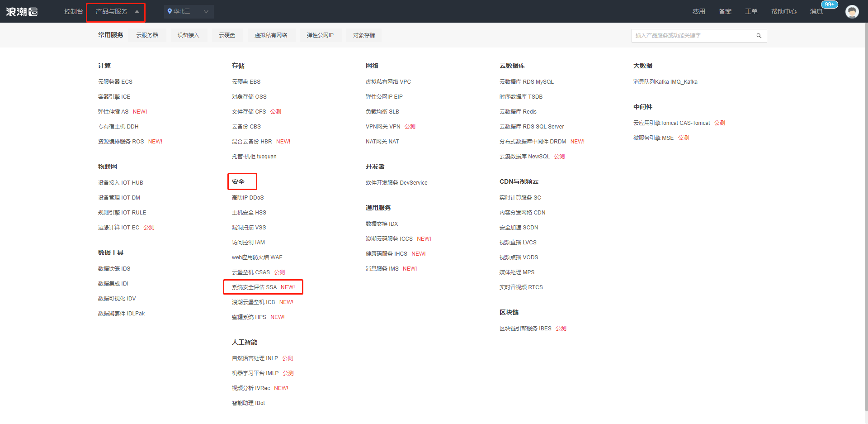Open 容器引擎 ICE
Screen dimensions: 868x424
(x=114, y=97)
